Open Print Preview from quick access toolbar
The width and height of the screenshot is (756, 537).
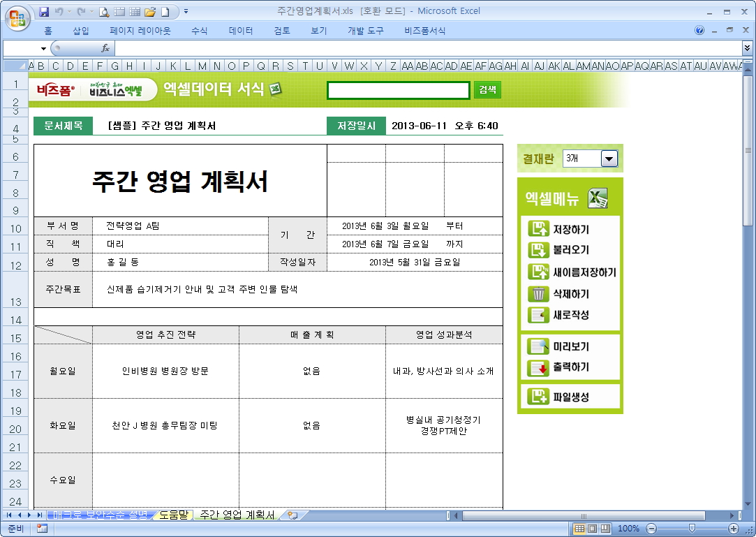104,12
